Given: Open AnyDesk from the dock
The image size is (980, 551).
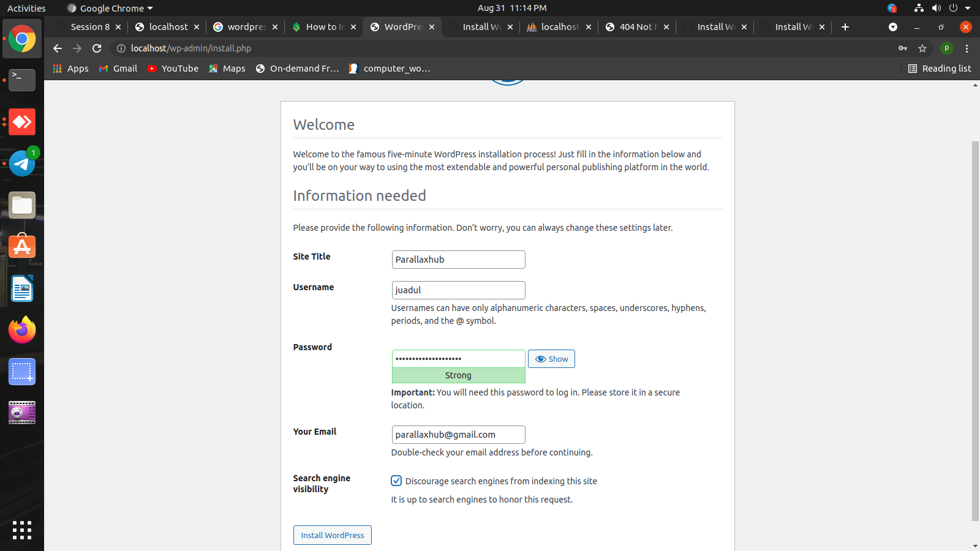Looking at the screenshot, I should point(22,122).
